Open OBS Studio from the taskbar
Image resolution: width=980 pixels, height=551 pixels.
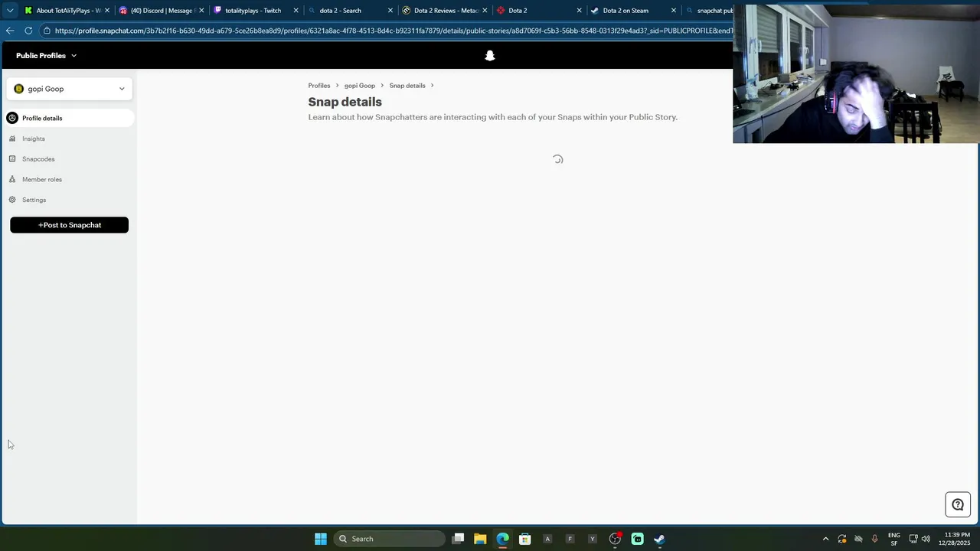click(615, 539)
